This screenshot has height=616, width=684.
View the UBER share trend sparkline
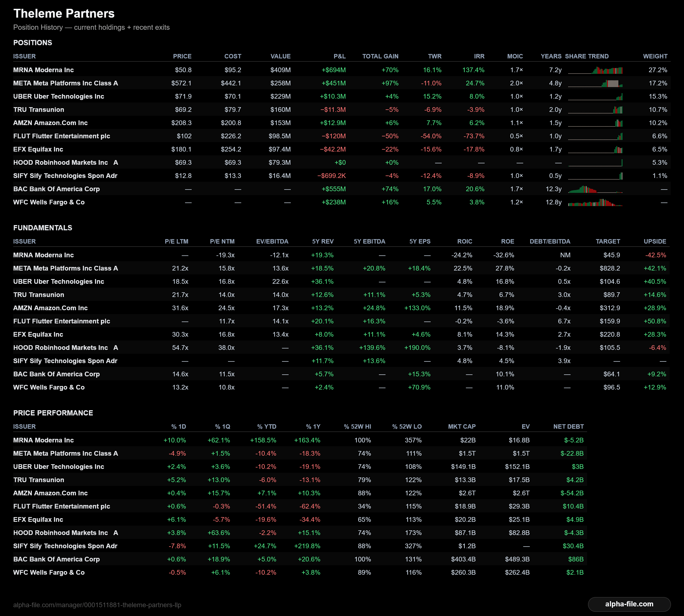click(595, 96)
